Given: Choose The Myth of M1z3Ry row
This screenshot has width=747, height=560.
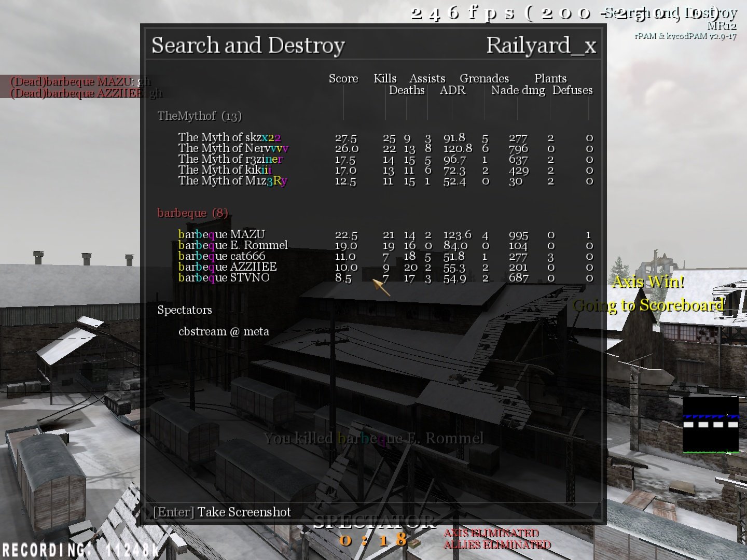Looking at the screenshot, I should click(x=232, y=181).
